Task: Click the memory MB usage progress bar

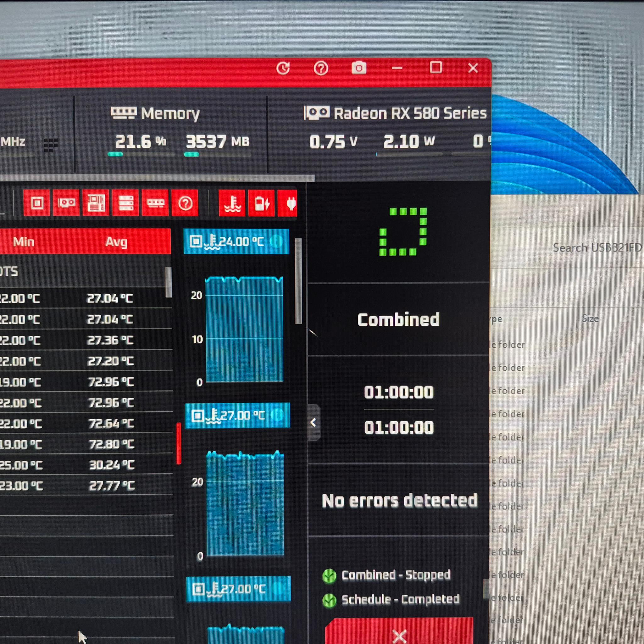Action: pos(217,154)
